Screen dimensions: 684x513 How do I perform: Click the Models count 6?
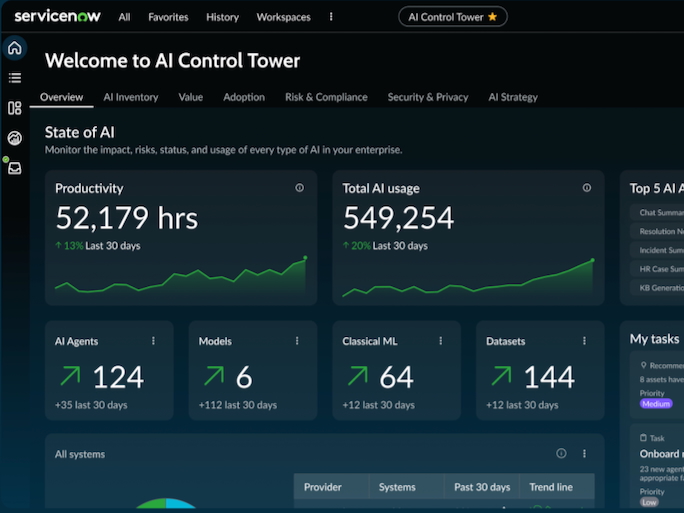(x=244, y=376)
